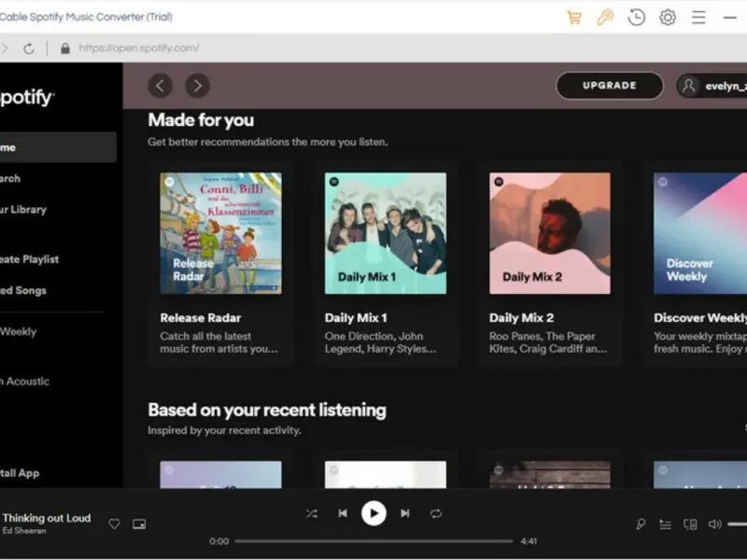Click the open.spotify.com URL field

coord(138,49)
